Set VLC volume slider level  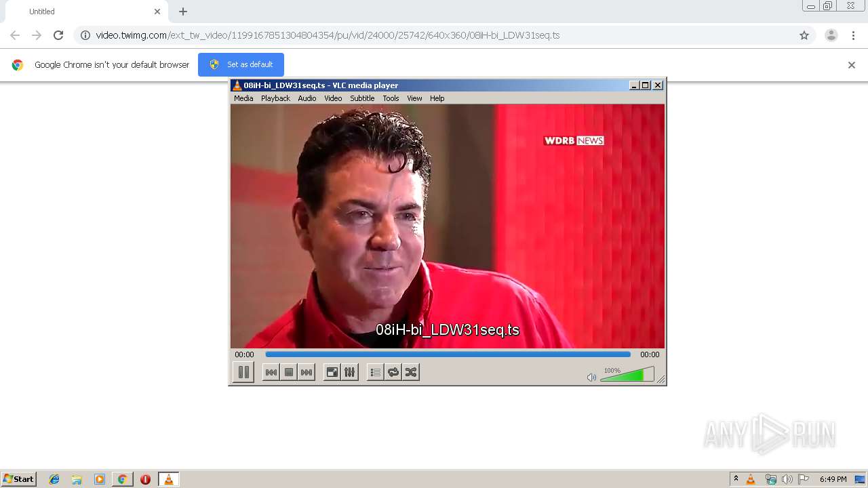(627, 374)
